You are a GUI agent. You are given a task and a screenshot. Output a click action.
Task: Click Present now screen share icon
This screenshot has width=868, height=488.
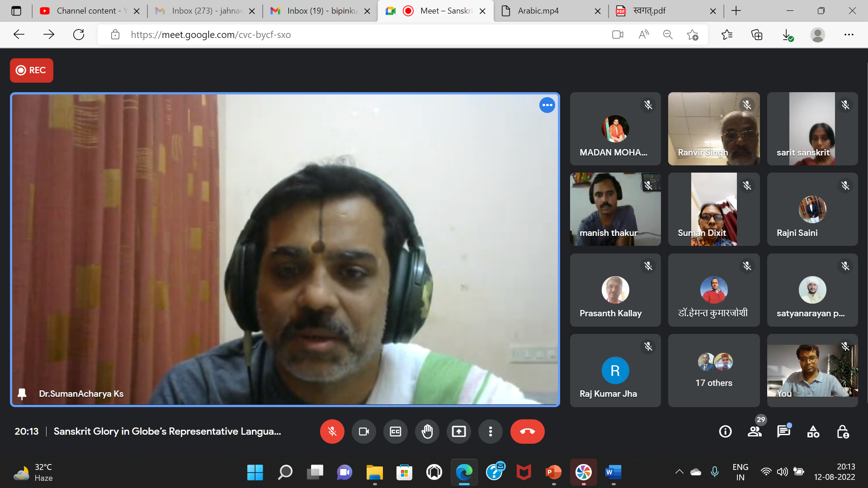(458, 432)
